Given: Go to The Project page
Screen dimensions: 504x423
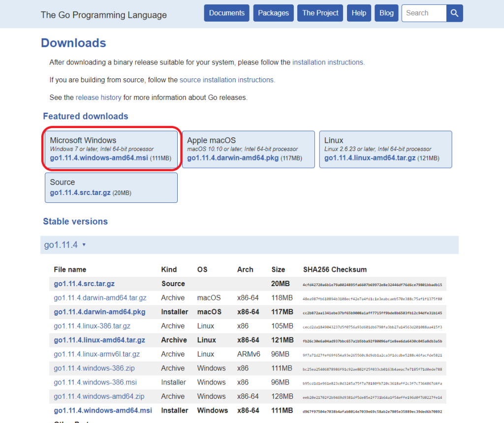Looking at the screenshot, I should [320, 13].
